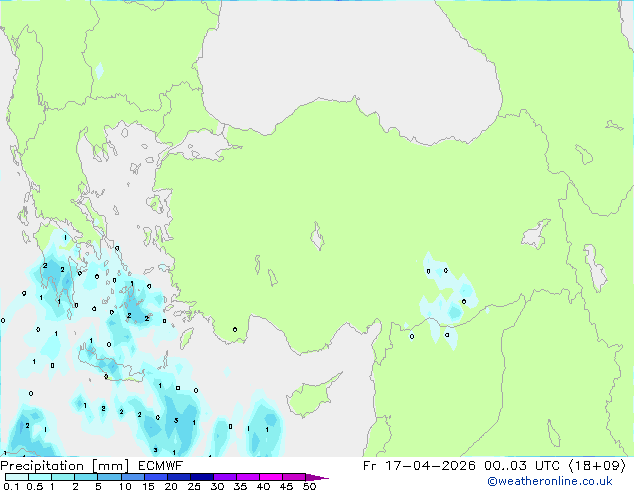Click the '0.1' legend scale label
The height and width of the screenshot is (490, 634).
[11, 486]
